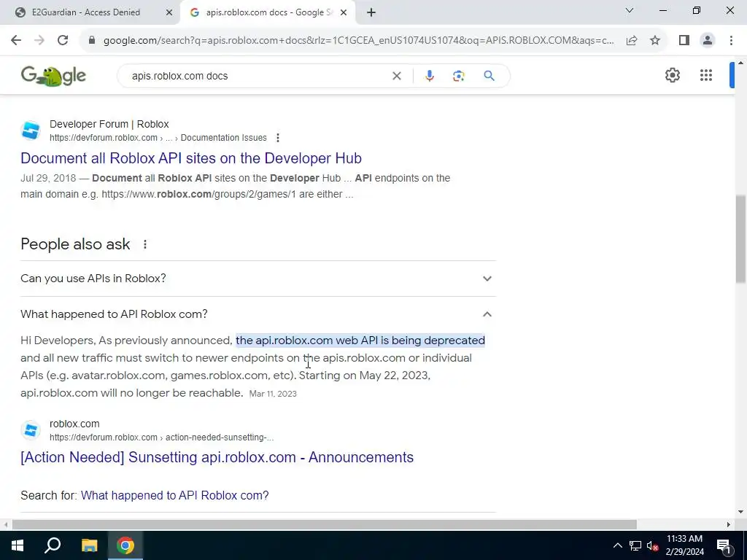
Task: View site info via the lock icon
Action: [92, 41]
